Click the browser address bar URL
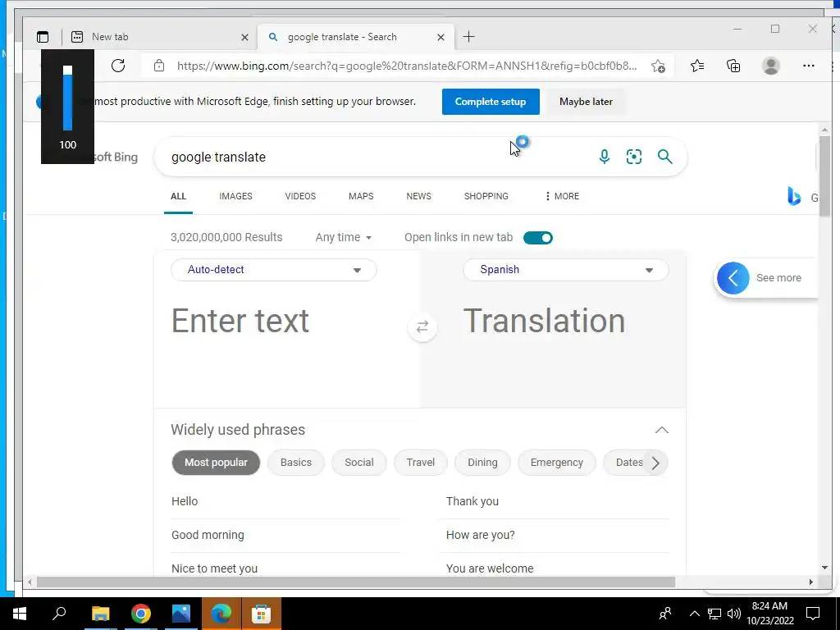The width and height of the screenshot is (840, 630). coord(407,66)
